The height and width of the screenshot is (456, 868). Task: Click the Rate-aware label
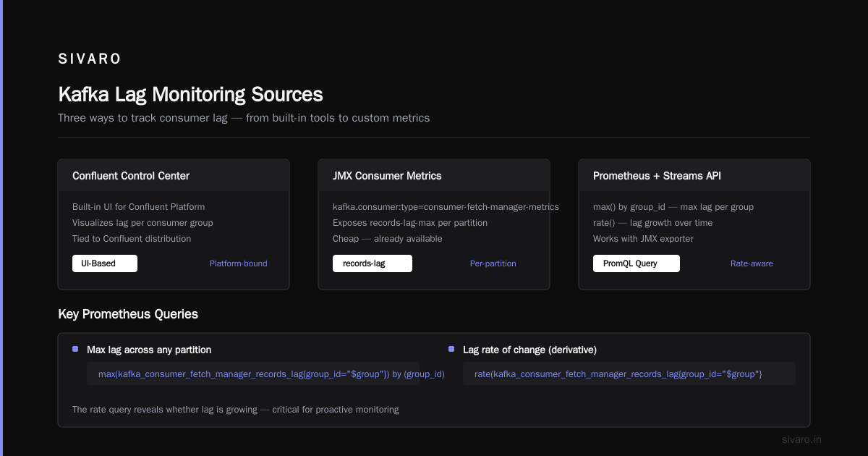(752, 263)
